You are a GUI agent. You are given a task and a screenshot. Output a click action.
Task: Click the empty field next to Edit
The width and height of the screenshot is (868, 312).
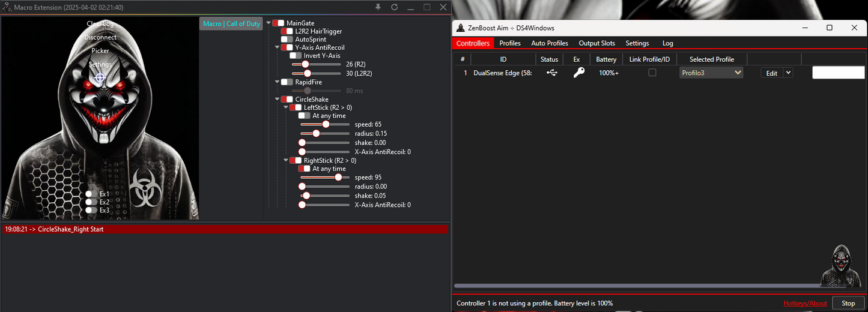click(x=839, y=73)
